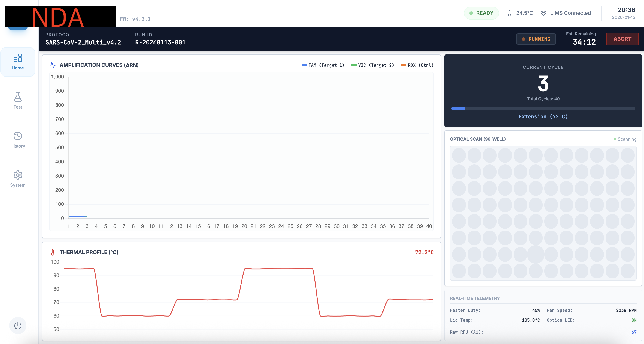Click the amplification curves waveform icon
This screenshot has width=644, height=344.
(x=53, y=65)
